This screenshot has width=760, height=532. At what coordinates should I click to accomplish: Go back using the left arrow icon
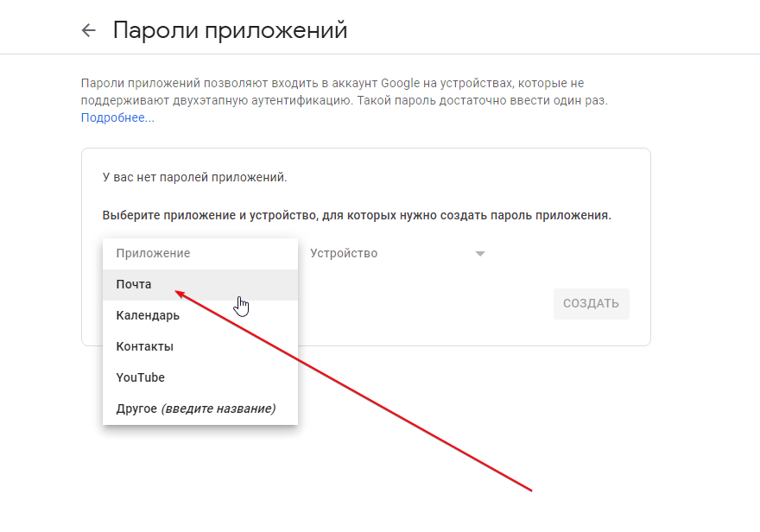click(x=89, y=30)
